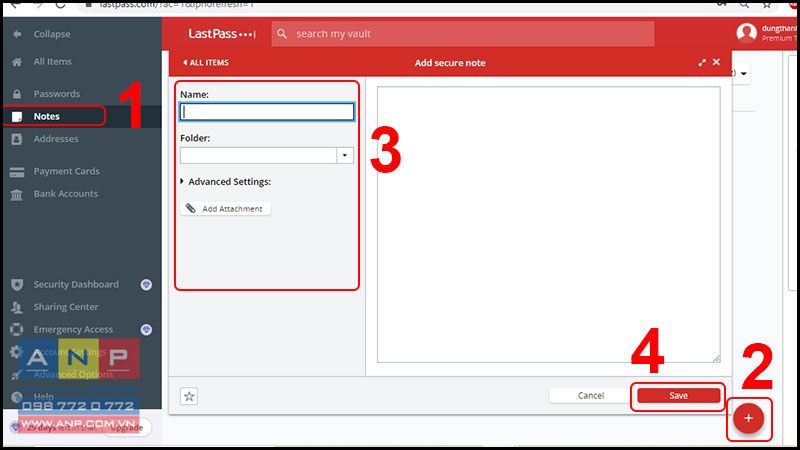Click the search magnifier icon

282,34
